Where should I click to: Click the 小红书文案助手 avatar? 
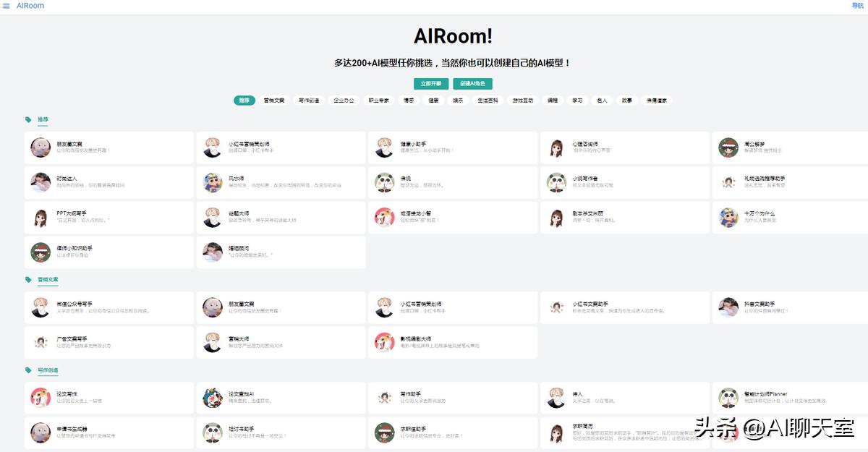[x=556, y=307]
